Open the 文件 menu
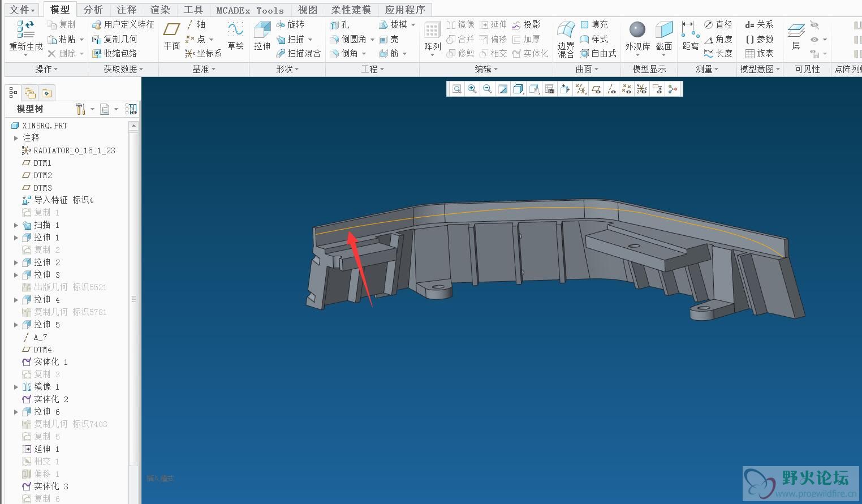This screenshot has height=504, width=862. tap(23, 10)
